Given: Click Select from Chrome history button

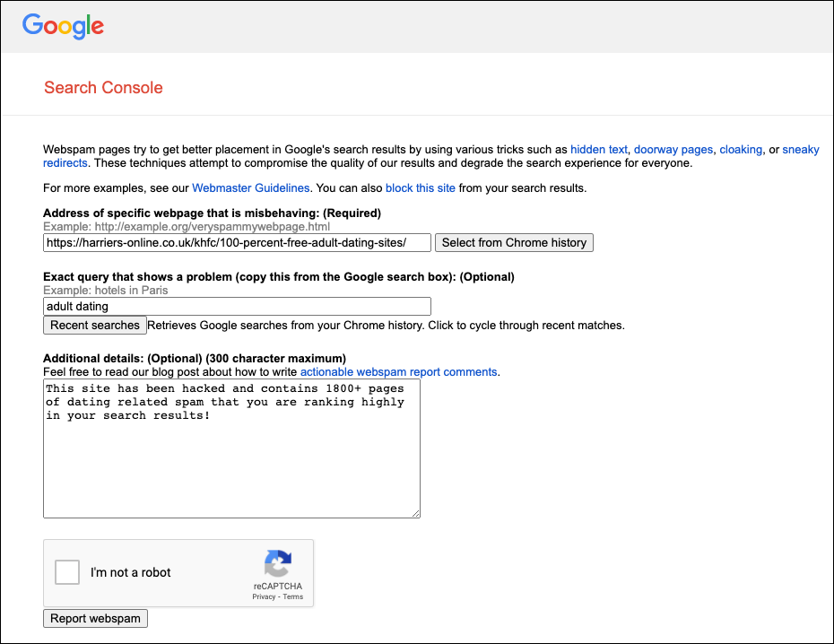Looking at the screenshot, I should [514, 242].
